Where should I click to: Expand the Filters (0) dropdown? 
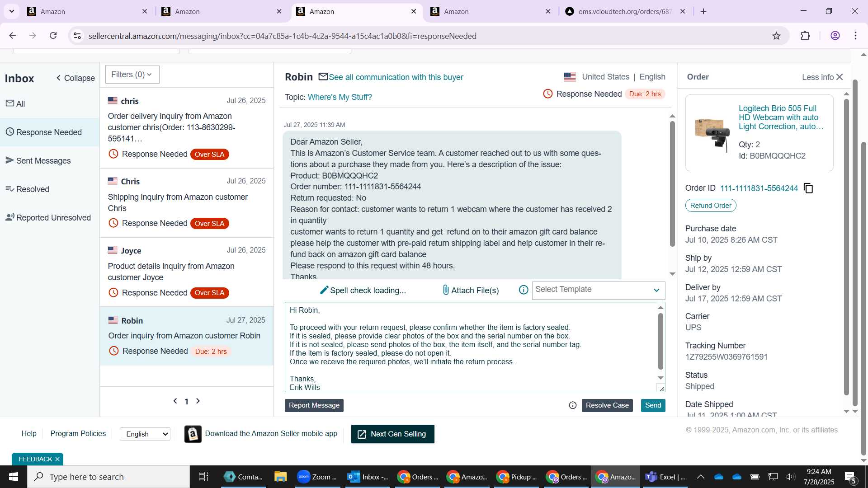click(132, 75)
